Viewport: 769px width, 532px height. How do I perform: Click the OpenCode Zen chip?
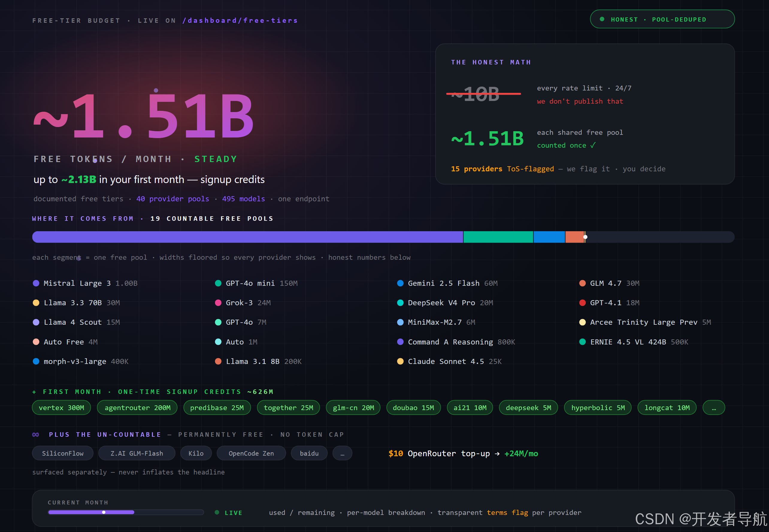(x=251, y=453)
